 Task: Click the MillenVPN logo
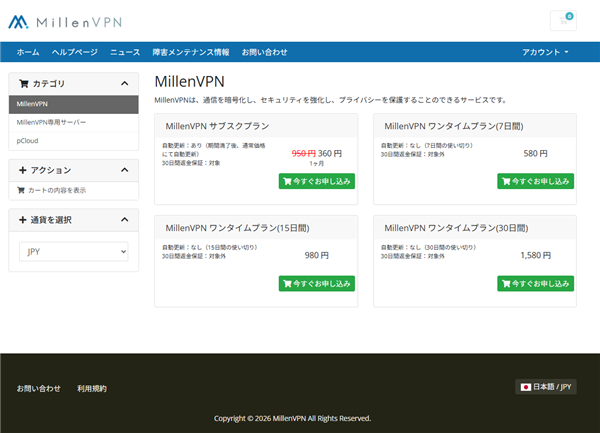pos(65,22)
